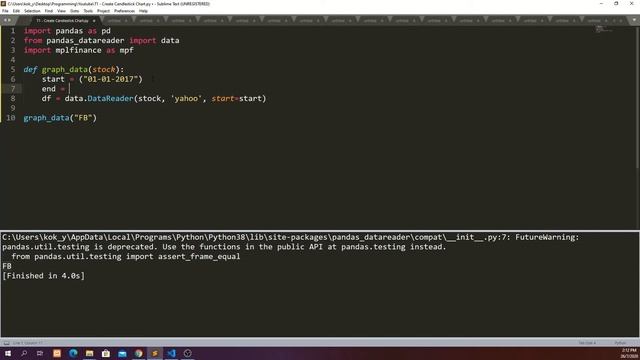Click the 'FB' output line
This screenshot has height=360, width=640.
pos(7,266)
